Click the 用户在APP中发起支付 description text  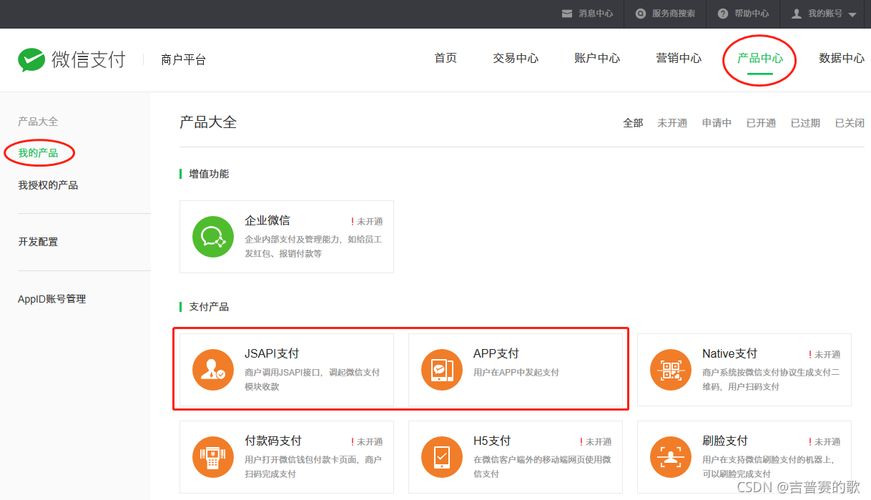[x=516, y=372]
